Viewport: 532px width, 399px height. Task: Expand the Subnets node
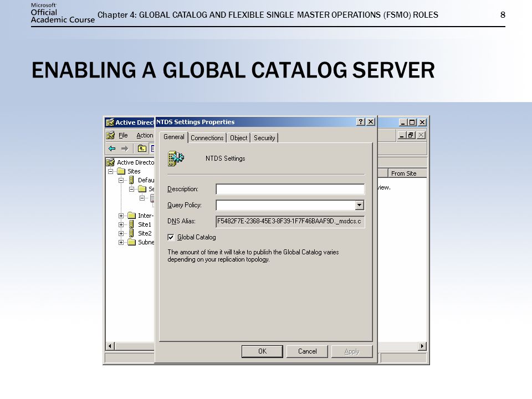coord(121,242)
